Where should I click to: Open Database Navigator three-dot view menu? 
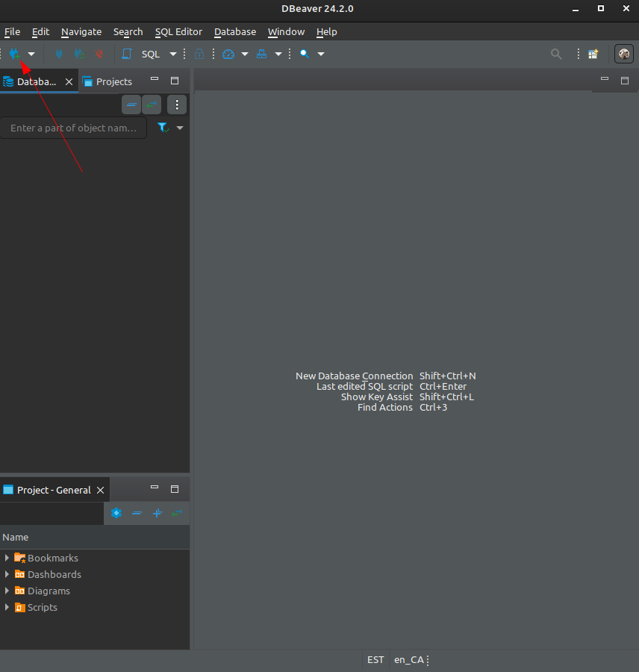click(177, 105)
